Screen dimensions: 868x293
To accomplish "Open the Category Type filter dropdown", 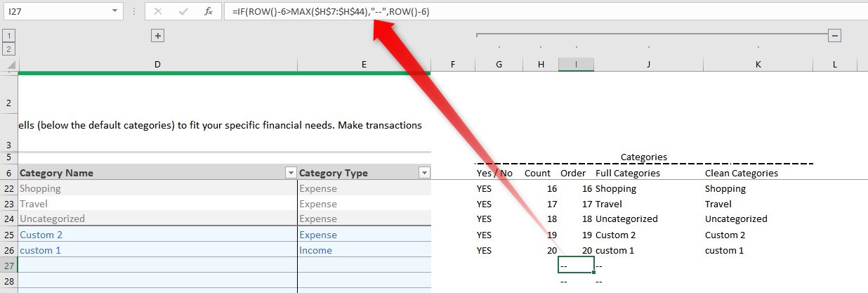I will (423, 173).
